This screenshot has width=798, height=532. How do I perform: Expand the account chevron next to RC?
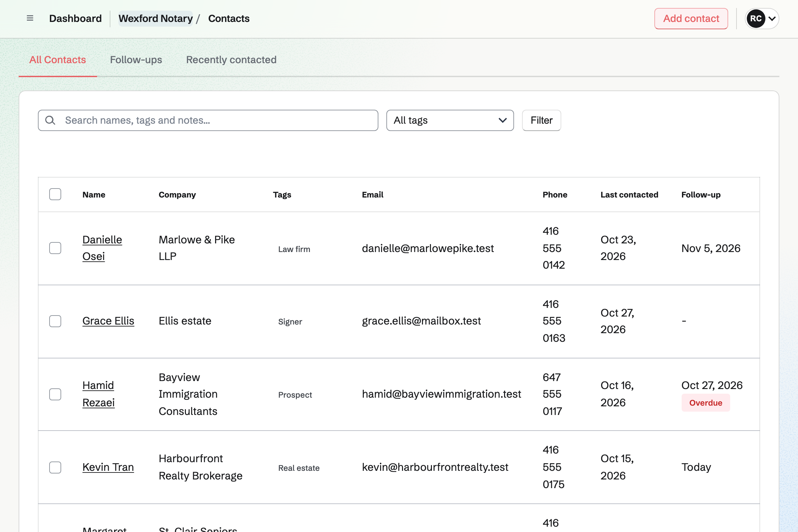(772, 18)
